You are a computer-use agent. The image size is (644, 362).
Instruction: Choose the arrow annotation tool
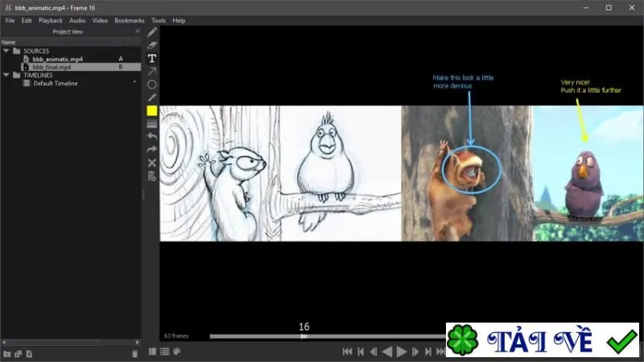coord(152,72)
